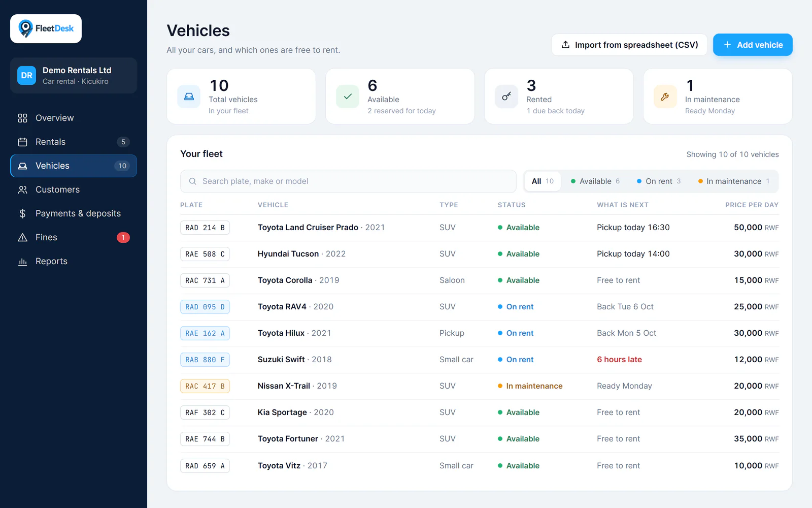Open Customers section
This screenshot has height=508, width=812.
[74, 189]
